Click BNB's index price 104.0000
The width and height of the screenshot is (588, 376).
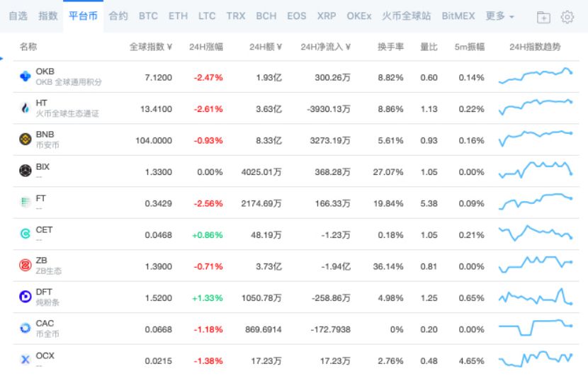coord(154,141)
